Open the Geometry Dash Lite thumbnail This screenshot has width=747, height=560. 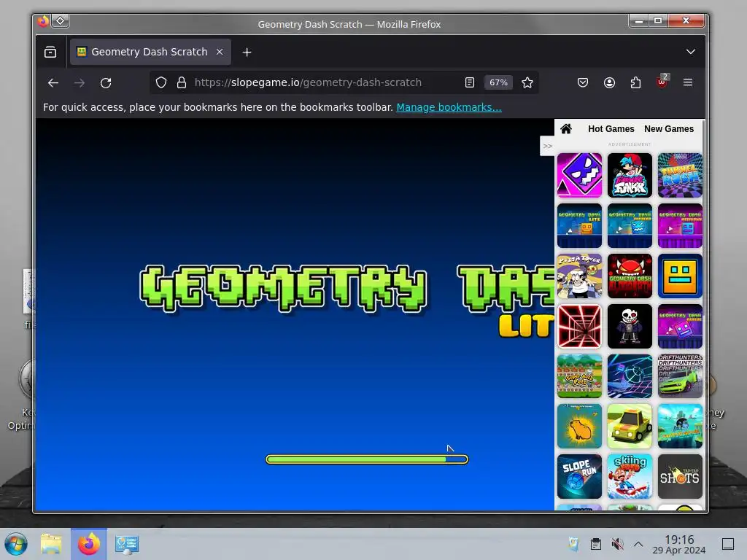coord(579,226)
